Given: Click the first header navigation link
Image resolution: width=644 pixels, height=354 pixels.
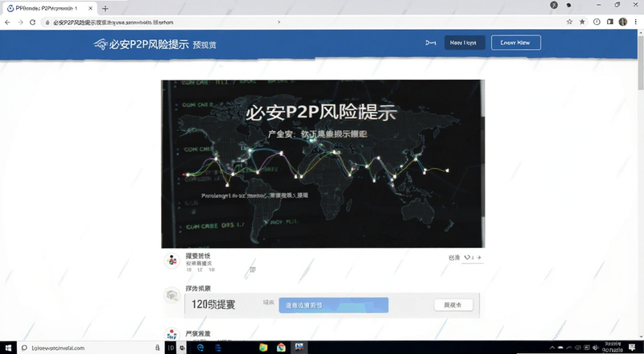Looking at the screenshot, I should click(431, 43).
